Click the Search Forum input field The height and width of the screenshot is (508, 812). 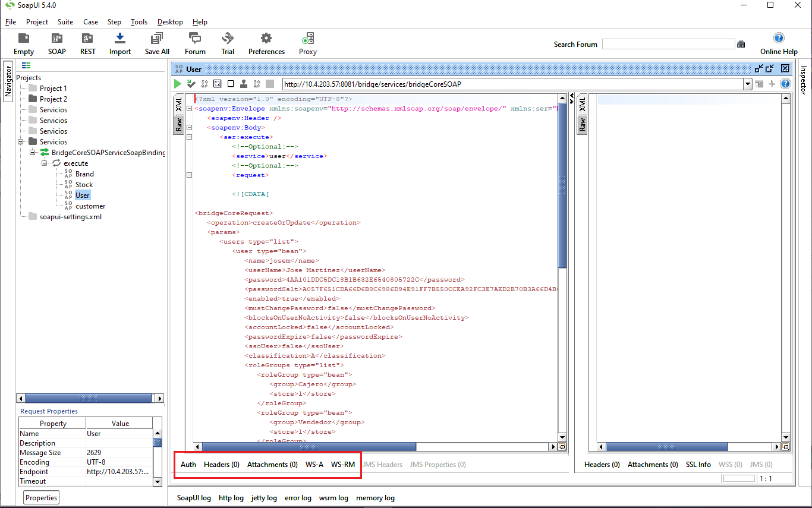point(668,44)
